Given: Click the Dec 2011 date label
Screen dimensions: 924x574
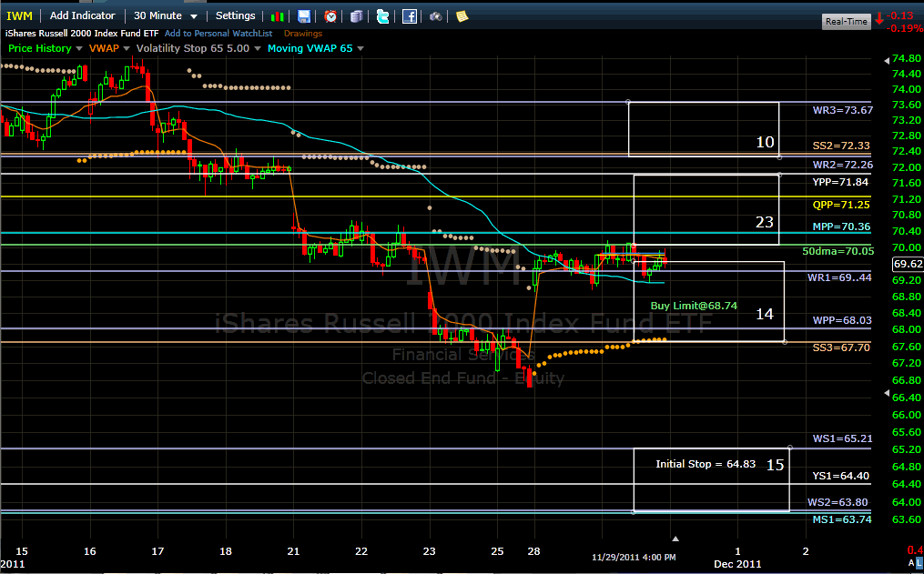Looking at the screenshot, I should [x=737, y=563].
